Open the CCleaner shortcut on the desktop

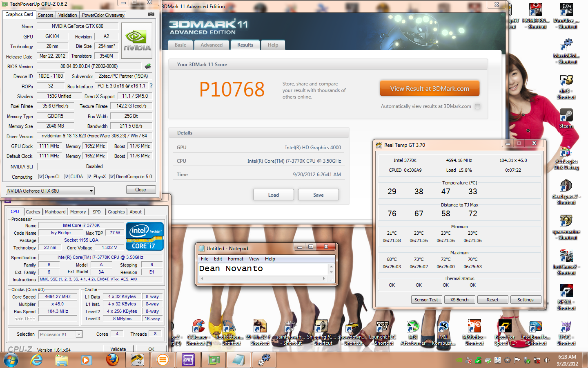pos(199,333)
